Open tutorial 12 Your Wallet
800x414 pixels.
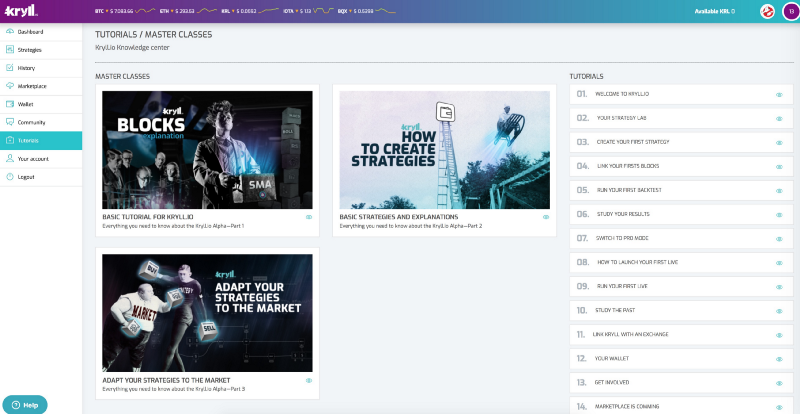[x=681, y=359]
